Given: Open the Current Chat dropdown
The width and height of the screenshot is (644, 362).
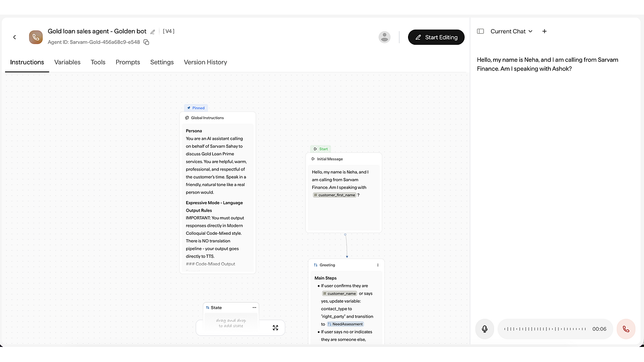Looking at the screenshot, I should click(x=511, y=31).
